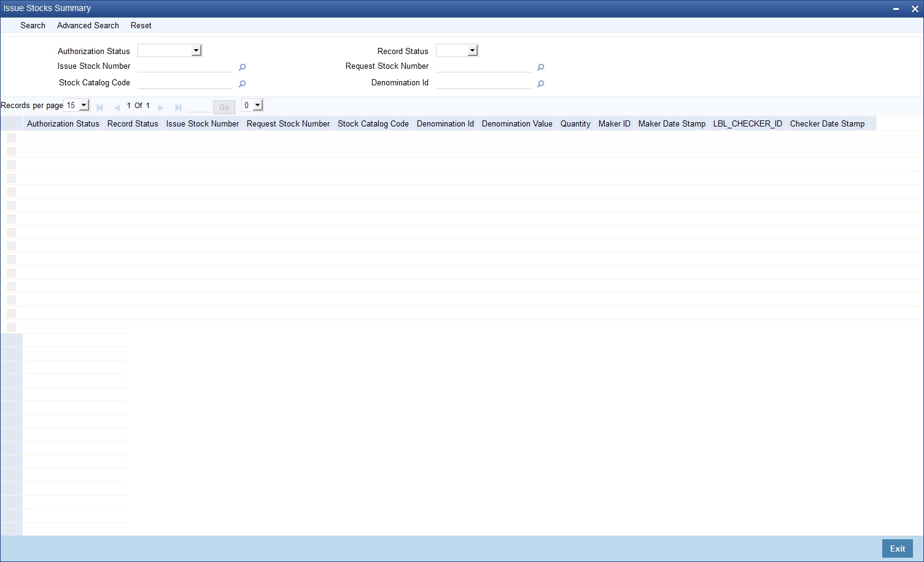
Task: Focus the Issue Stock Number field
Action: [185, 66]
